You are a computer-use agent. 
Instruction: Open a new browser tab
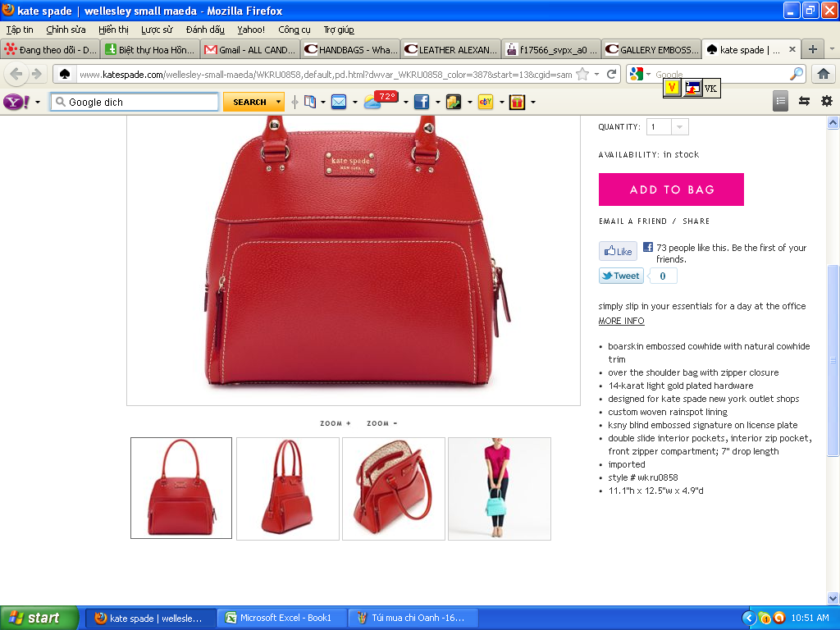813,49
